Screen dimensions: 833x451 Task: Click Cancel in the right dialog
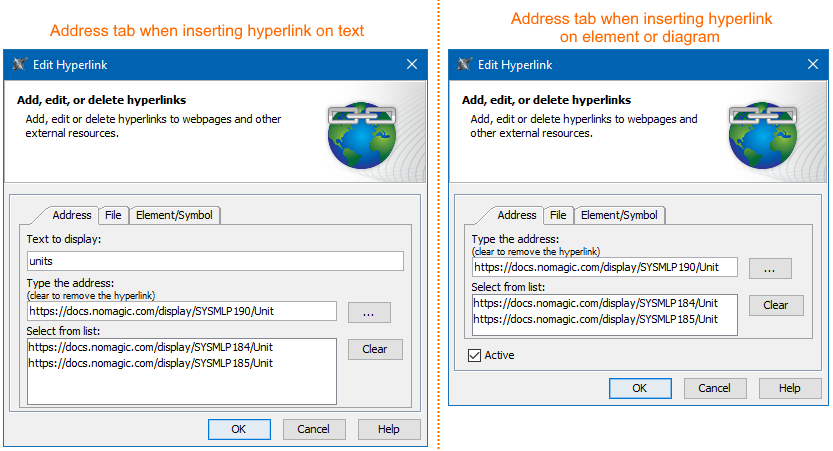[x=714, y=388]
